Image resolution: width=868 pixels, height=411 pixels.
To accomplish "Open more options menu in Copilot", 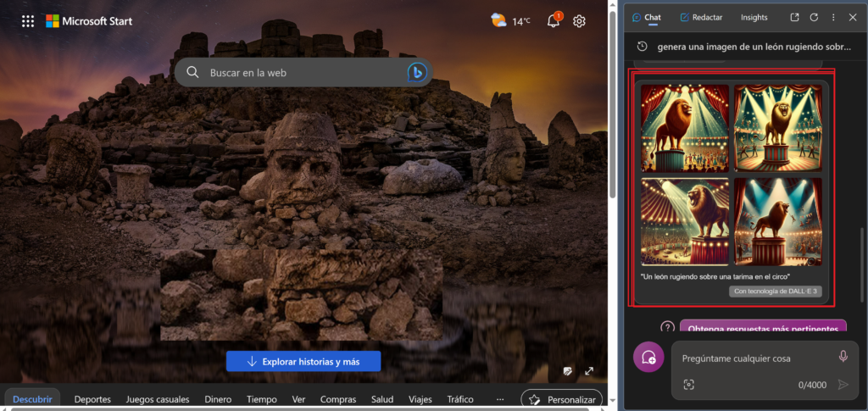I will pos(833,17).
